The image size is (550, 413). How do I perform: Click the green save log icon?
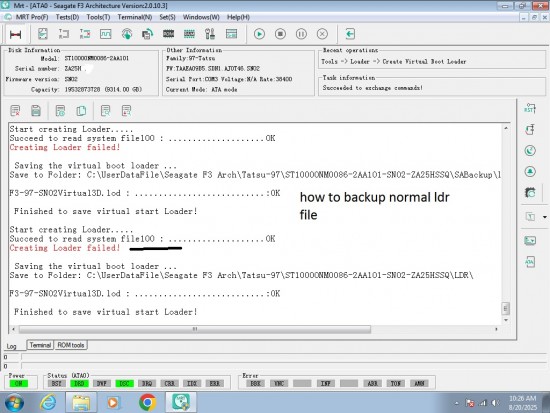pos(36,111)
